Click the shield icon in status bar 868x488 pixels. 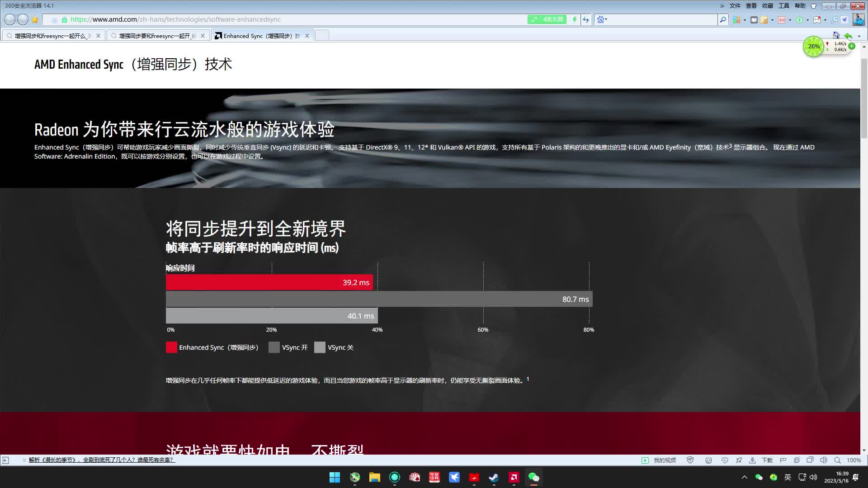pos(690,460)
